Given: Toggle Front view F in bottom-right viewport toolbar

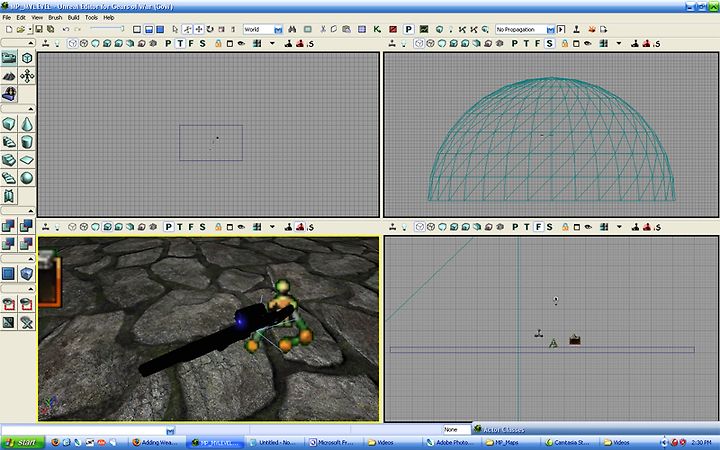Looking at the screenshot, I should [x=538, y=227].
